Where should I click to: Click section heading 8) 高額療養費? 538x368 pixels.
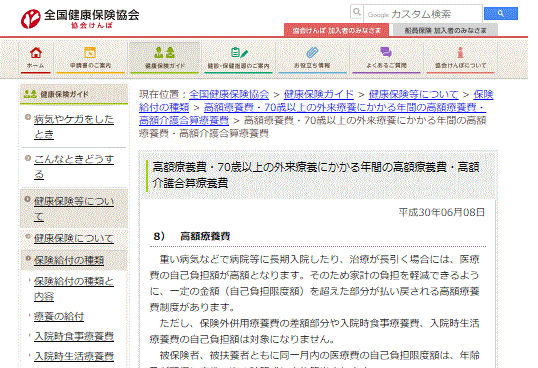tap(191, 236)
